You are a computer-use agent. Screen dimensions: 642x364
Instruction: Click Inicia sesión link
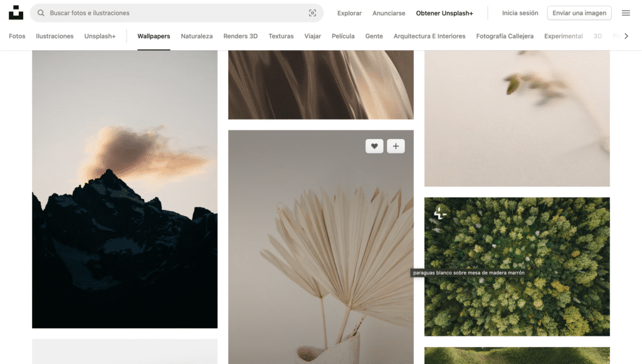tap(520, 13)
